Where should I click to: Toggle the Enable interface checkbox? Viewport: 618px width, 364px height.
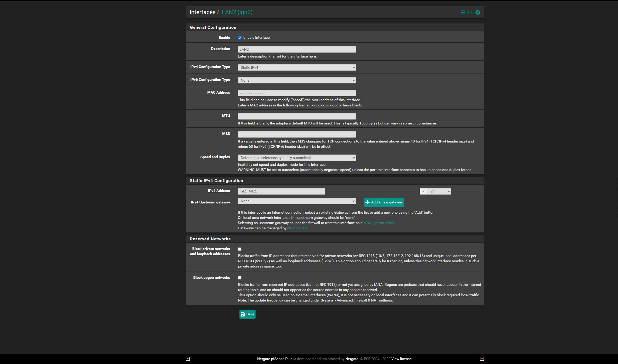[240, 38]
